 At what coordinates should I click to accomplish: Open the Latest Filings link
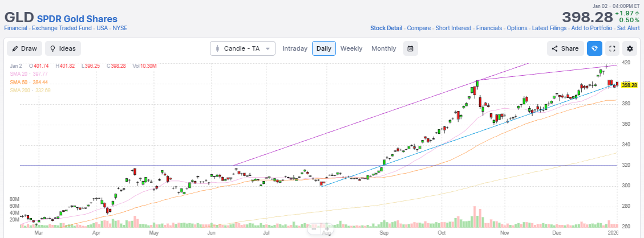(549, 28)
